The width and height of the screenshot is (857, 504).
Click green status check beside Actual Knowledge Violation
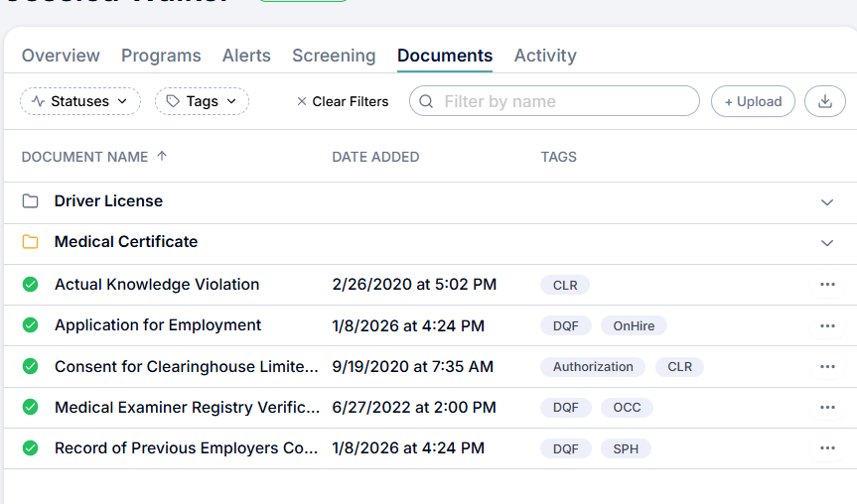pyautogui.click(x=31, y=285)
